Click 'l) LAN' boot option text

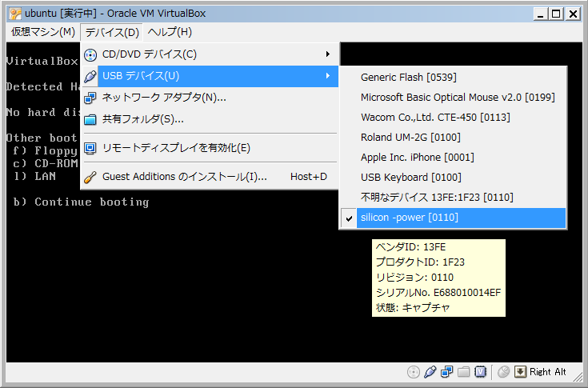pos(34,176)
